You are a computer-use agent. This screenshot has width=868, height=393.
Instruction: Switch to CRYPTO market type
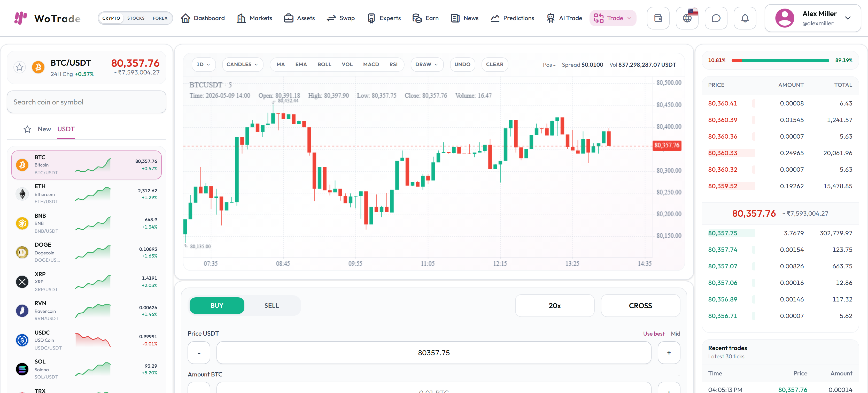[x=111, y=18]
